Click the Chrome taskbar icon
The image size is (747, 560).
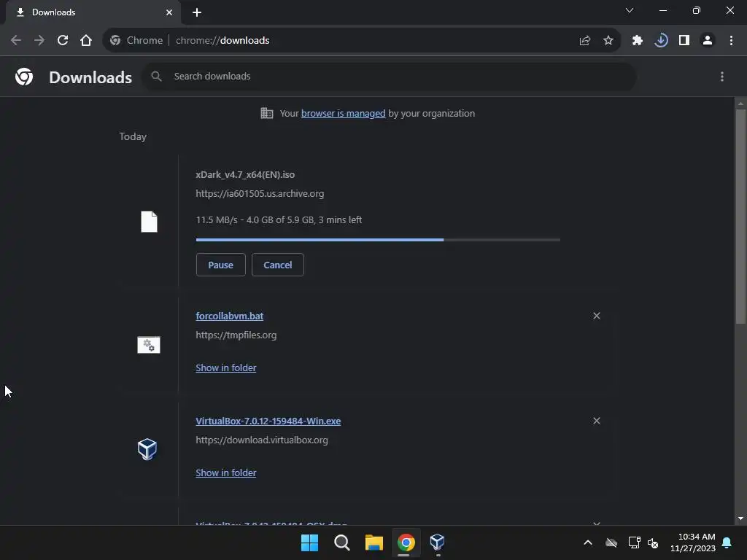406,542
